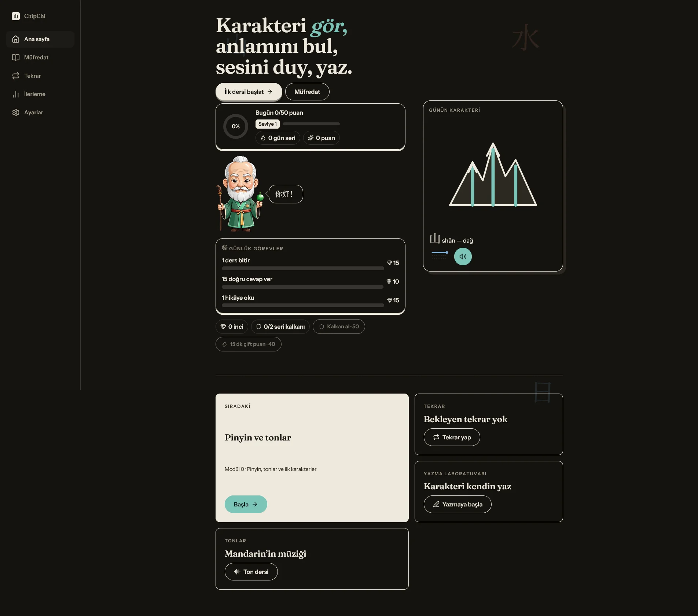This screenshot has height=616, width=698.
Task: Open Ana sayfa in sidebar
Action: tap(40, 39)
